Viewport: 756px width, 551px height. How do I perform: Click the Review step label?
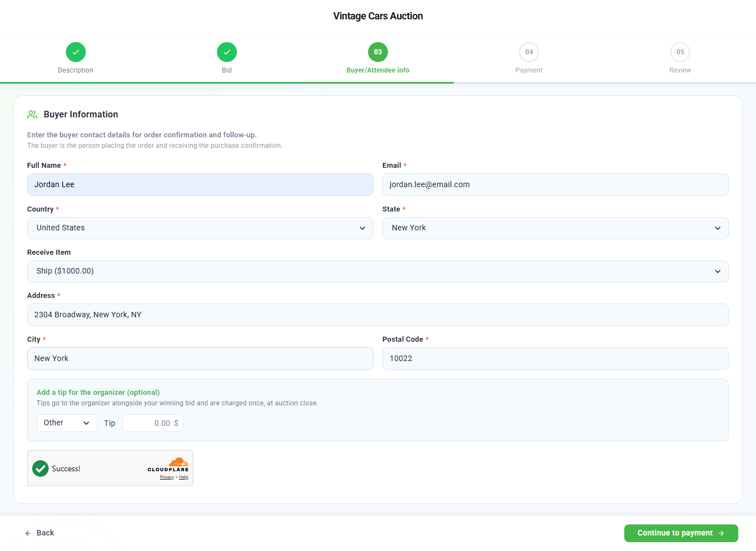click(680, 70)
